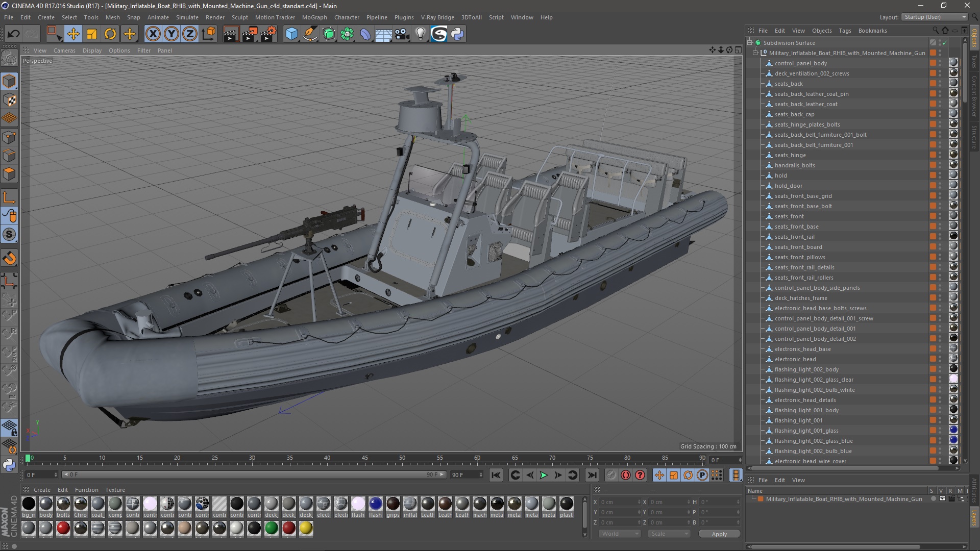This screenshot has width=980, height=551.
Task: Toggle visibility dots for hold_door object
Action: tap(940, 186)
